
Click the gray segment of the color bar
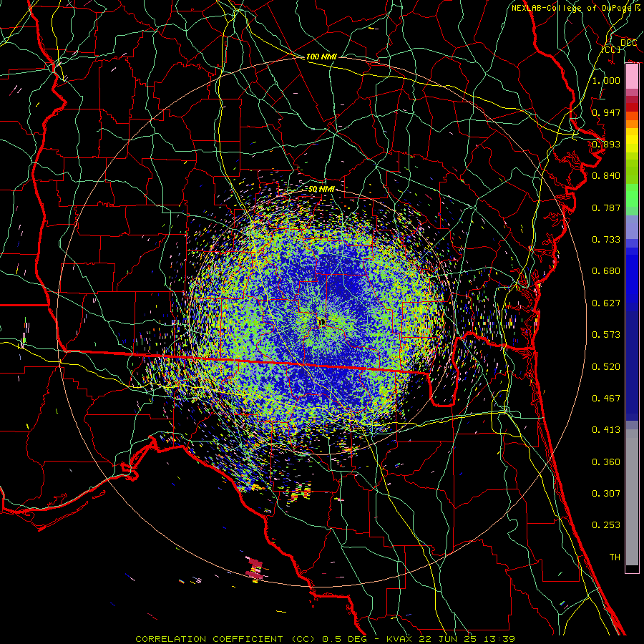tap(632, 497)
